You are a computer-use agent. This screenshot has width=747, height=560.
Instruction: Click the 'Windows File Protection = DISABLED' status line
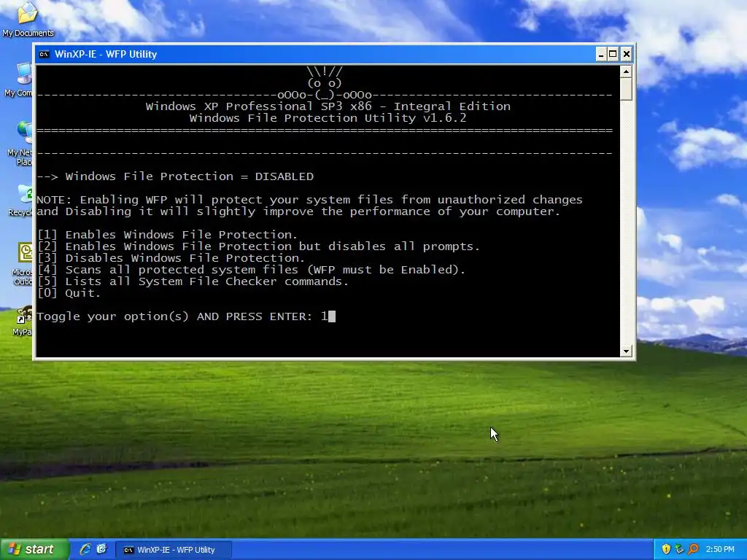175,176
